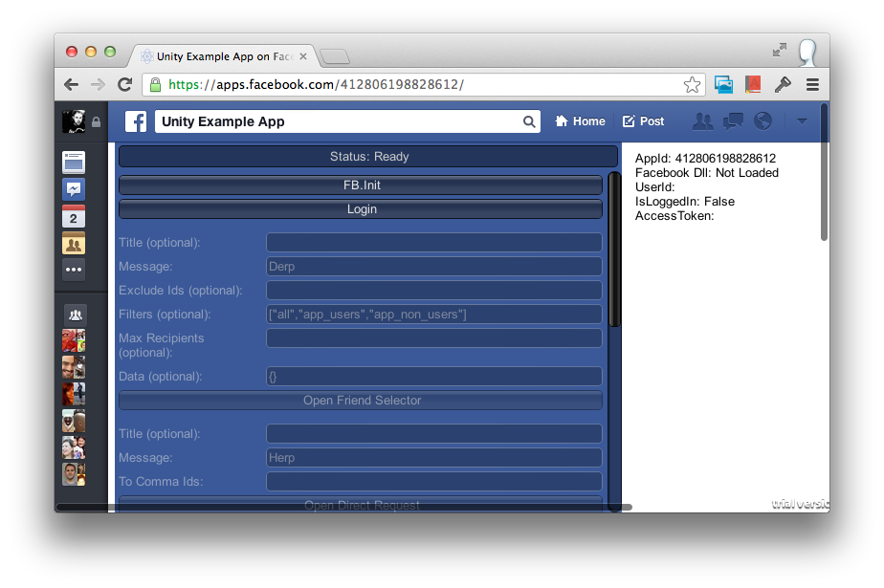Open the Groups icon in the sidebar
884x588 pixels.
click(74, 315)
